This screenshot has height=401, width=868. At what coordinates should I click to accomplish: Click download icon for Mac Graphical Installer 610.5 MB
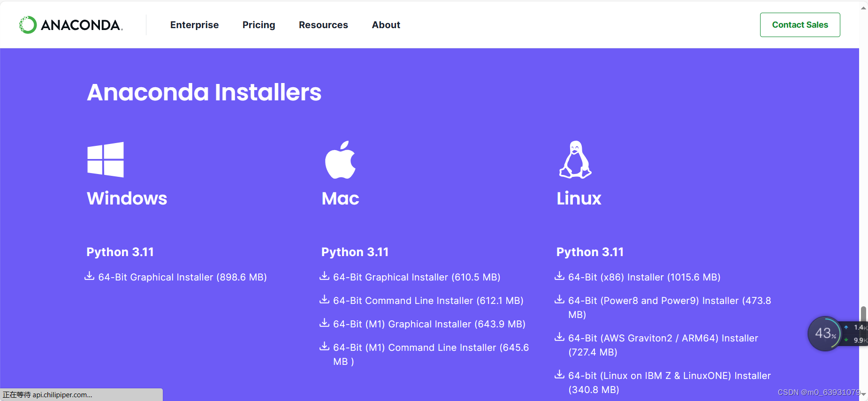[x=324, y=276]
